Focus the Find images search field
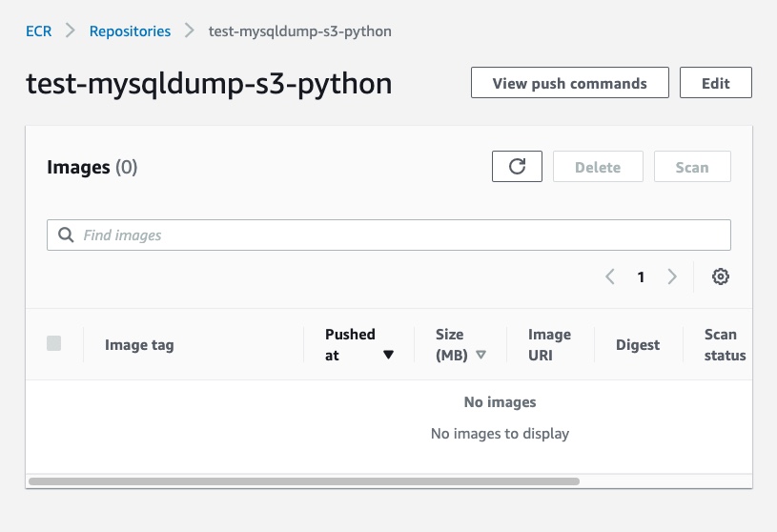 tap(400, 235)
